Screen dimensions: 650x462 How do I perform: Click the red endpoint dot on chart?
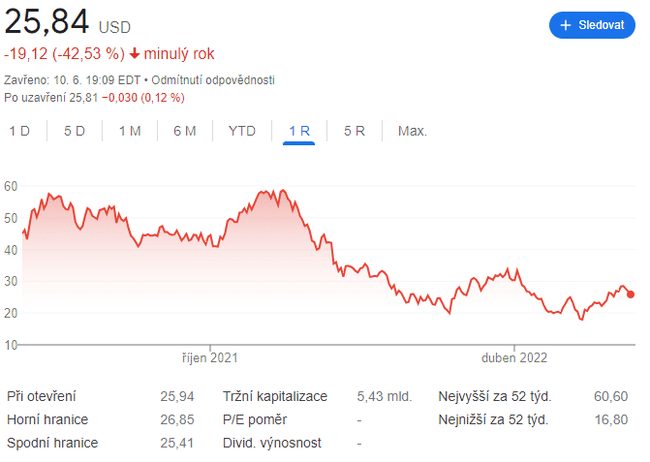pyautogui.click(x=630, y=294)
